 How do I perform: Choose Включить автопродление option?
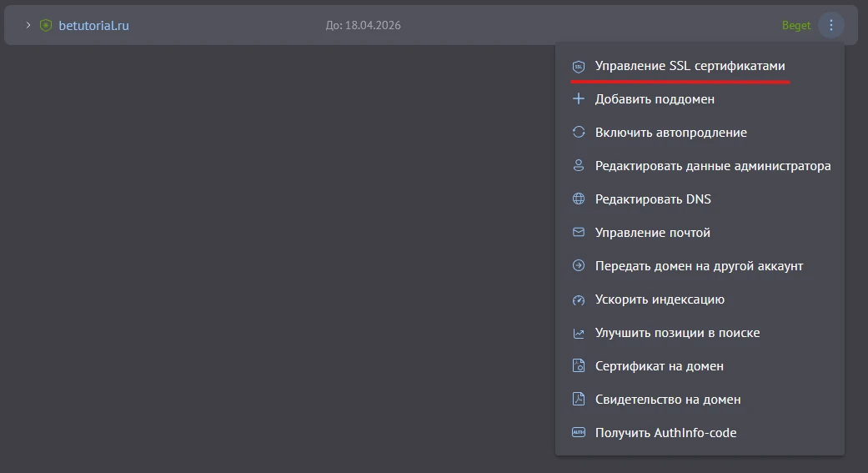(x=670, y=133)
